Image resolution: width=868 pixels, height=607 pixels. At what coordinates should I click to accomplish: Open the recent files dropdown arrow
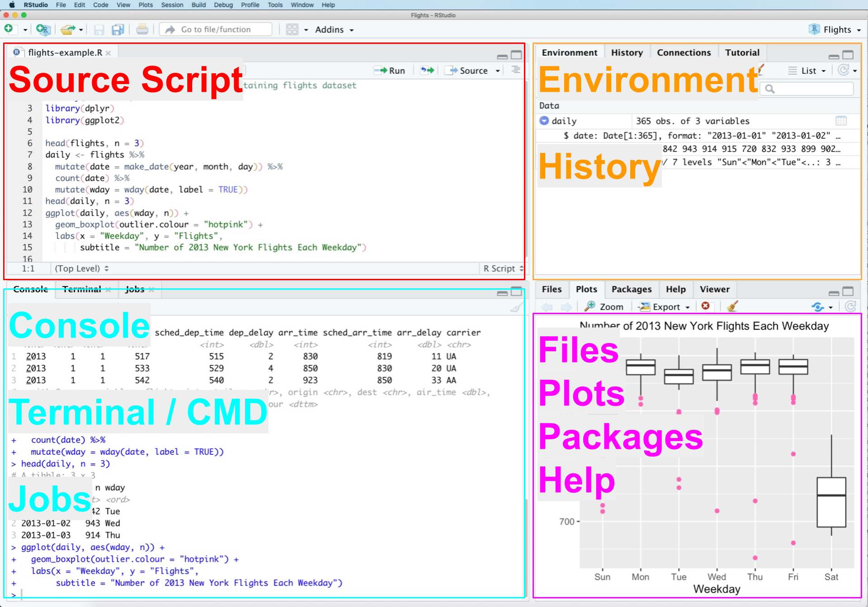pyautogui.click(x=81, y=30)
